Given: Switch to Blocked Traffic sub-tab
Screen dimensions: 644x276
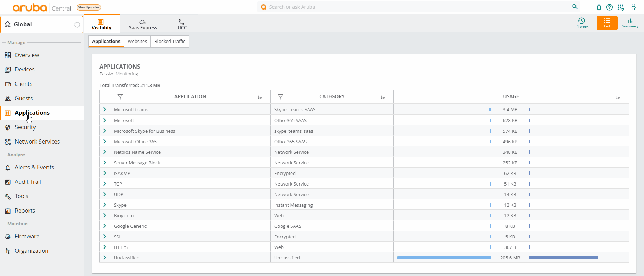Looking at the screenshot, I should (170, 42).
